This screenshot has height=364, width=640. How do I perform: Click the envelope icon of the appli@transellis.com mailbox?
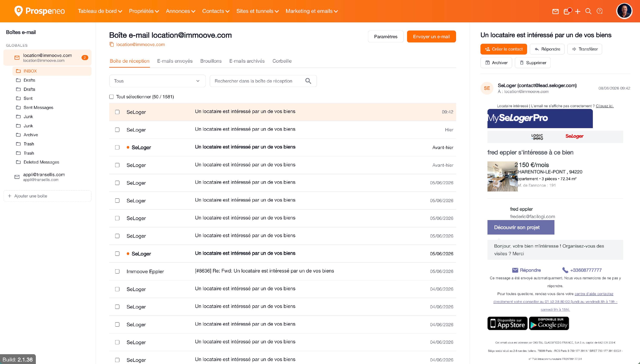[17, 177]
